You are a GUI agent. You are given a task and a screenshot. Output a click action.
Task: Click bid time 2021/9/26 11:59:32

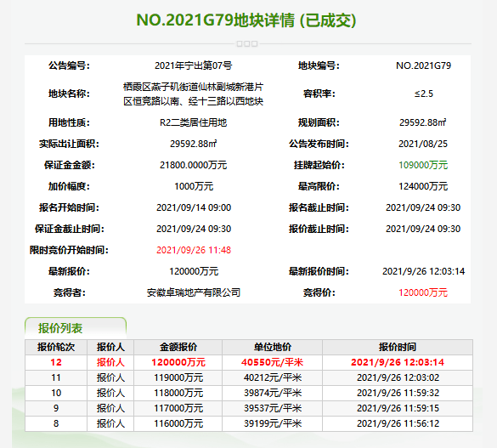tap(398, 393)
